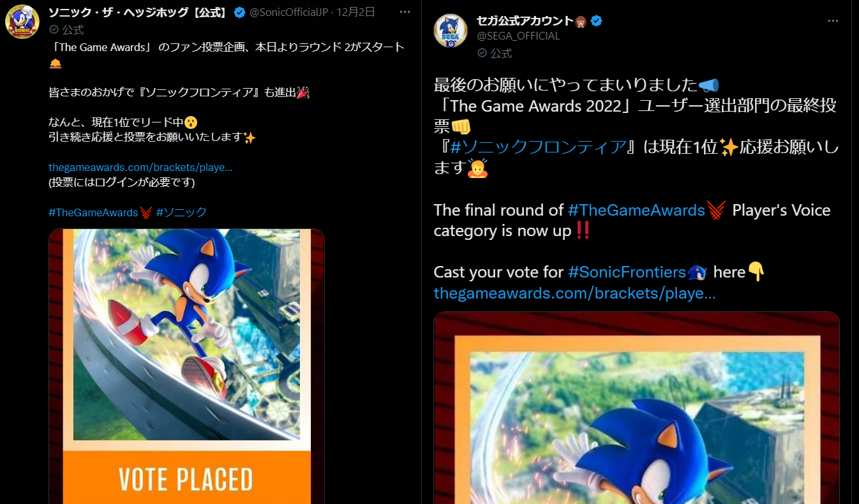
Task: Open the Sonic the Hedgehog profile avatar
Action: pos(23,22)
